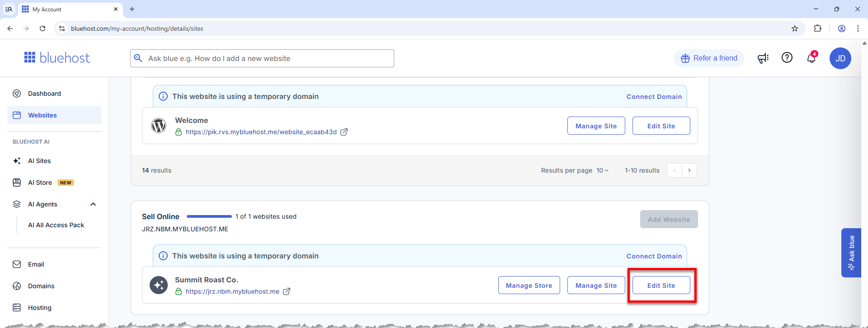The width and height of the screenshot is (868, 328).
Task: Click the lock icon next to Summit Roast URL
Action: pyautogui.click(x=179, y=291)
